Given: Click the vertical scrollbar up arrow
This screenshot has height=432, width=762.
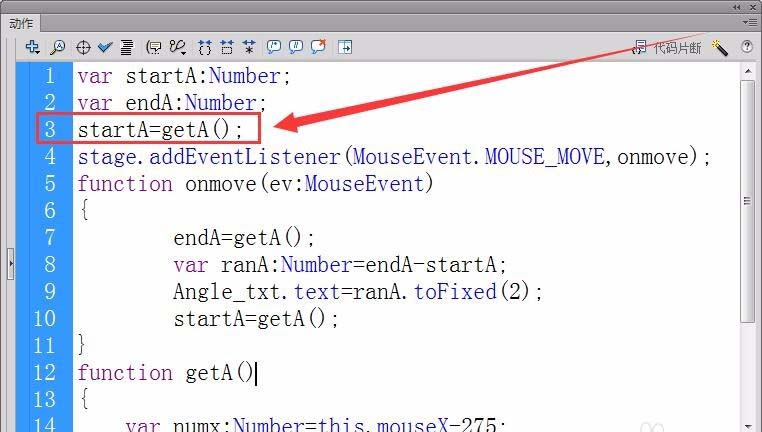Looking at the screenshot, I should (748, 71).
